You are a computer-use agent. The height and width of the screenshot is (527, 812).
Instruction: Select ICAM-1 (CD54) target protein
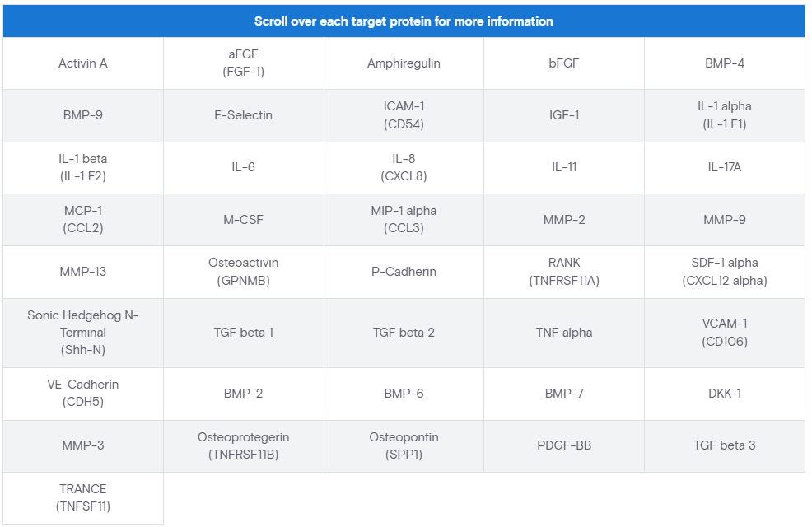click(404, 115)
